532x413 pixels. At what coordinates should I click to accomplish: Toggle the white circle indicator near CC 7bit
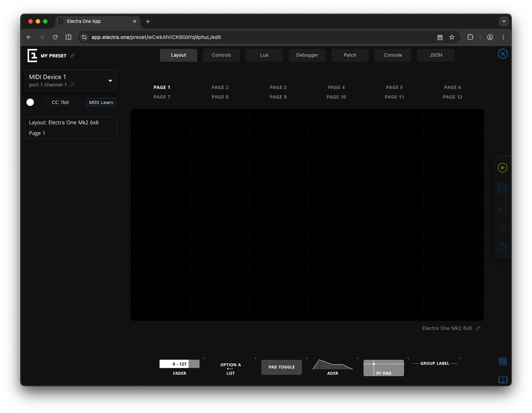(x=30, y=102)
